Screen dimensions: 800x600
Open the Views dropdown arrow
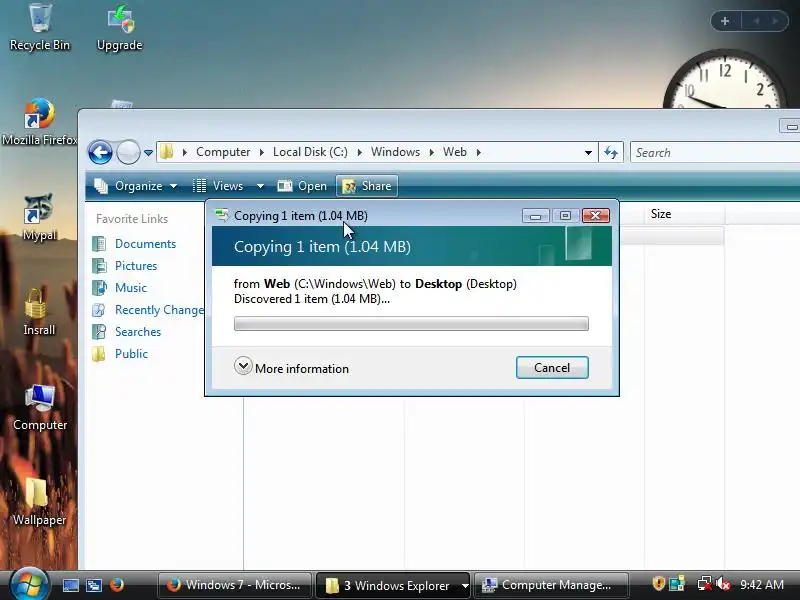(260, 186)
